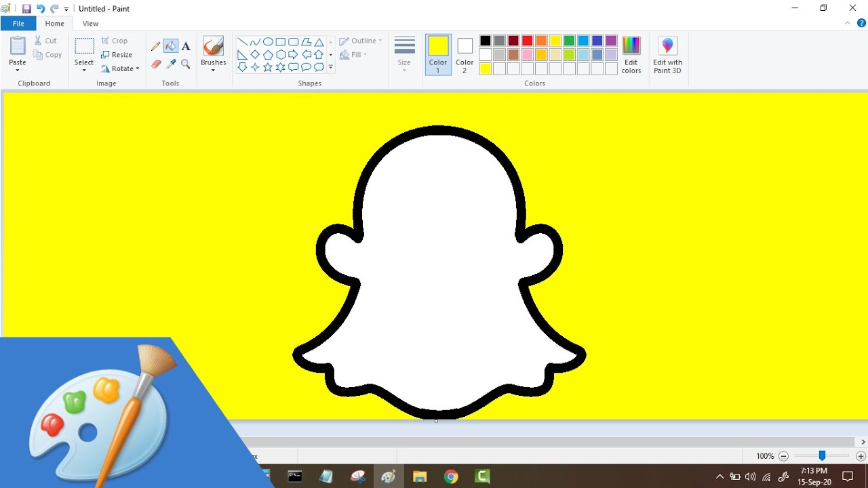Open the Rotate dropdown
This screenshot has height=488, width=868.
[120, 68]
